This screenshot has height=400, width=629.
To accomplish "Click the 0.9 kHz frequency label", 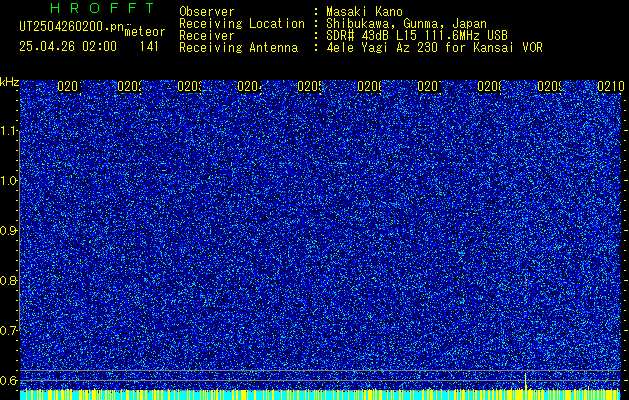I will point(9,230).
